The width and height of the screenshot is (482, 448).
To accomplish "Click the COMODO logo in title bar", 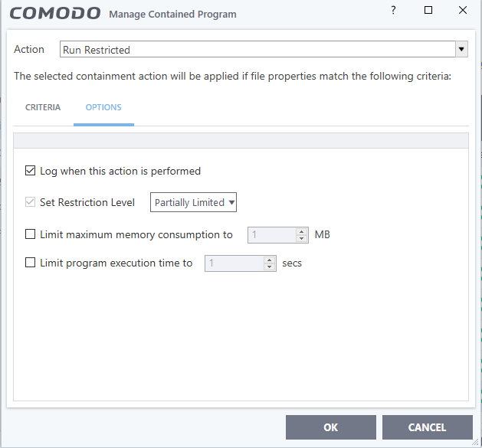I will point(56,14).
